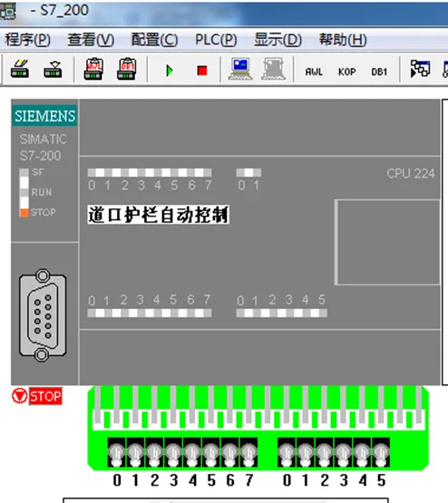
Task: Click the empty expansion module slot box
Action: click(x=387, y=242)
